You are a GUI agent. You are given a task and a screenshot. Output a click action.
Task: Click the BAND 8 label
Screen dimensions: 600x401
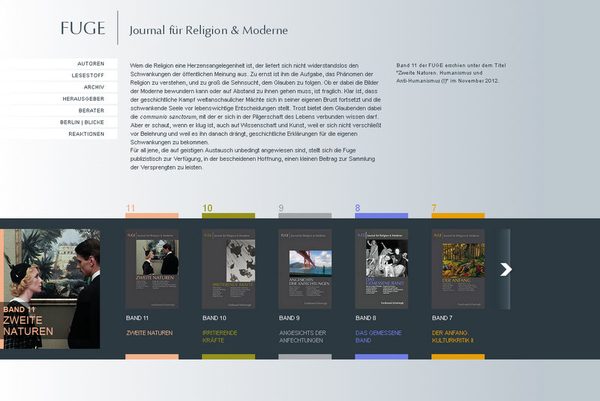click(365, 318)
